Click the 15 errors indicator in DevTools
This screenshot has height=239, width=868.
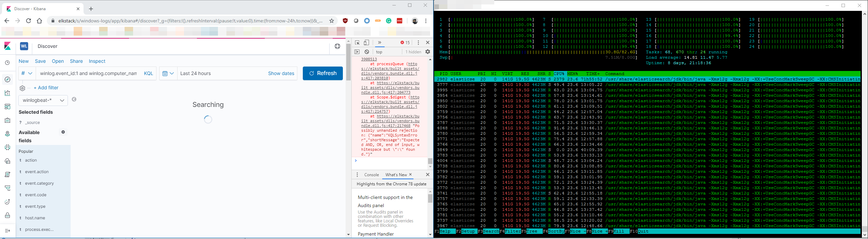pyautogui.click(x=405, y=42)
